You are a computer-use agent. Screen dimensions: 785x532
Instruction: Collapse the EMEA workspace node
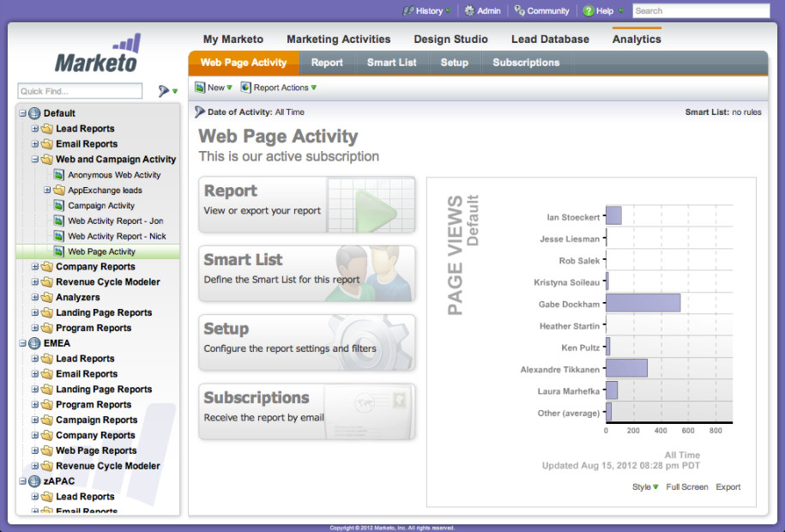click(x=23, y=343)
